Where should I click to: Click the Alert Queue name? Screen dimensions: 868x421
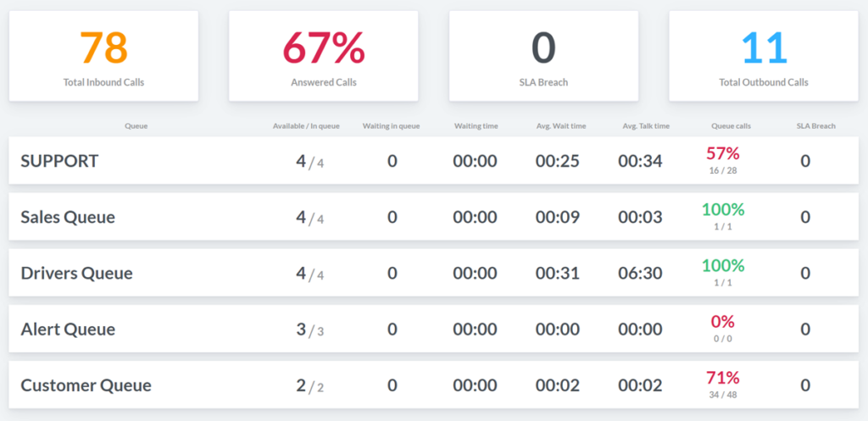pyautogui.click(x=68, y=329)
